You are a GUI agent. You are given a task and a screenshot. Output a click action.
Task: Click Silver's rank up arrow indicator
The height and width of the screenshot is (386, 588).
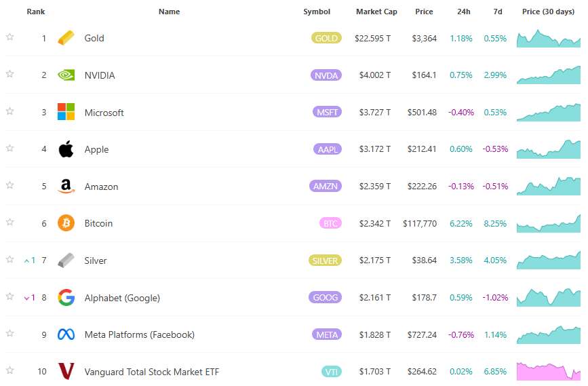click(30, 260)
